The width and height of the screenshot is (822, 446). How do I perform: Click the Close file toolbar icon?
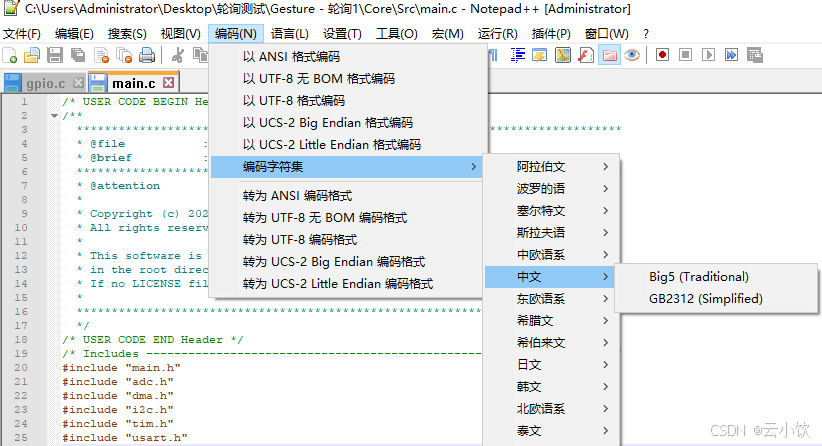pyautogui.click(x=101, y=55)
